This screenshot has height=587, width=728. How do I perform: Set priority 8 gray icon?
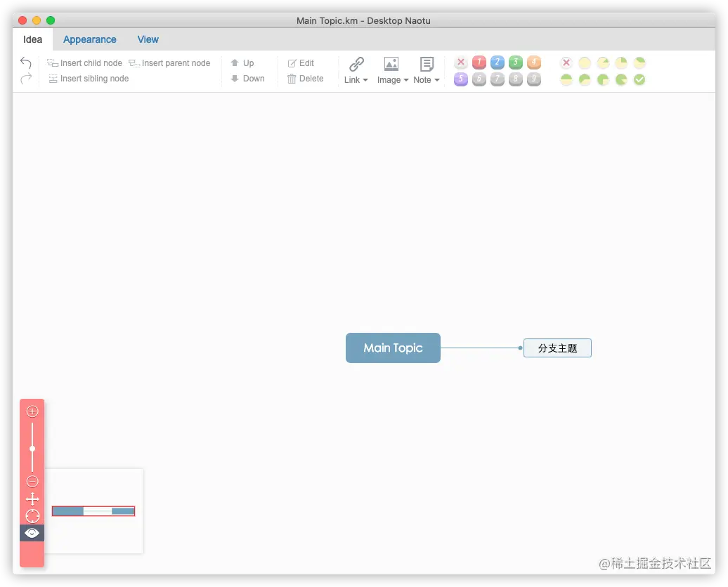pos(515,79)
